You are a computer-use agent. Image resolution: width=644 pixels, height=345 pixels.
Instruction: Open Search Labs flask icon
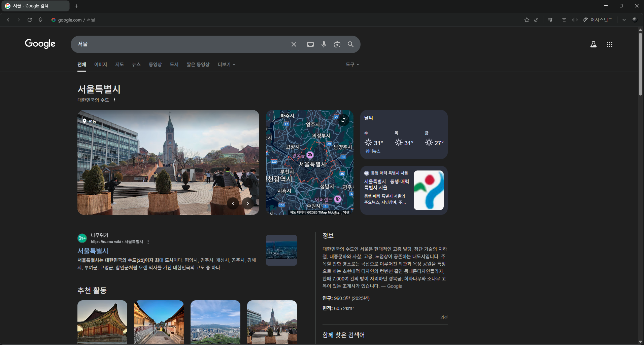pyautogui.click(x=594, y=44)
